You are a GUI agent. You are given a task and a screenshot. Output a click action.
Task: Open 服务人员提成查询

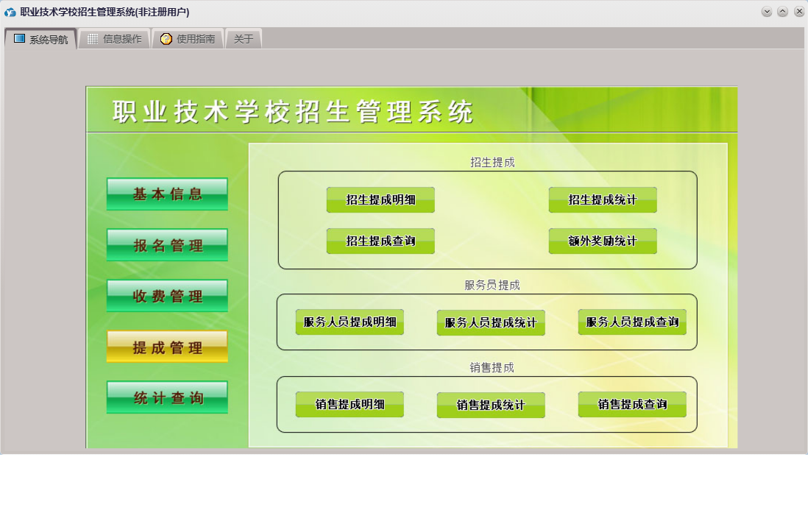tap(632, 322)
